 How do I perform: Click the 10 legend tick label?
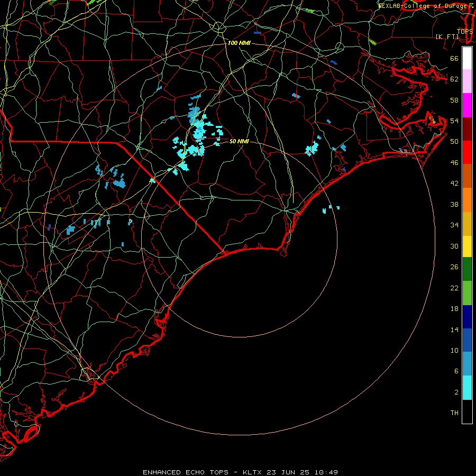(454, 350)
